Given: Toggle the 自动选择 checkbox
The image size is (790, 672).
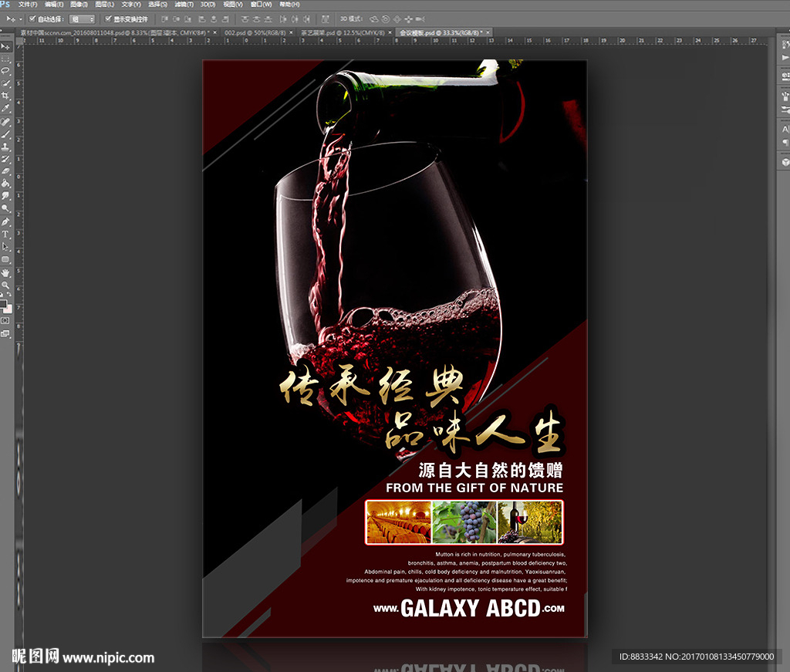Looking at the screenshot, I should tap(32, 19).
